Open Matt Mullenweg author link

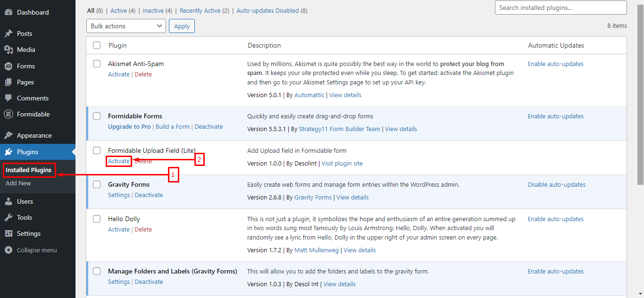(317, 250)
